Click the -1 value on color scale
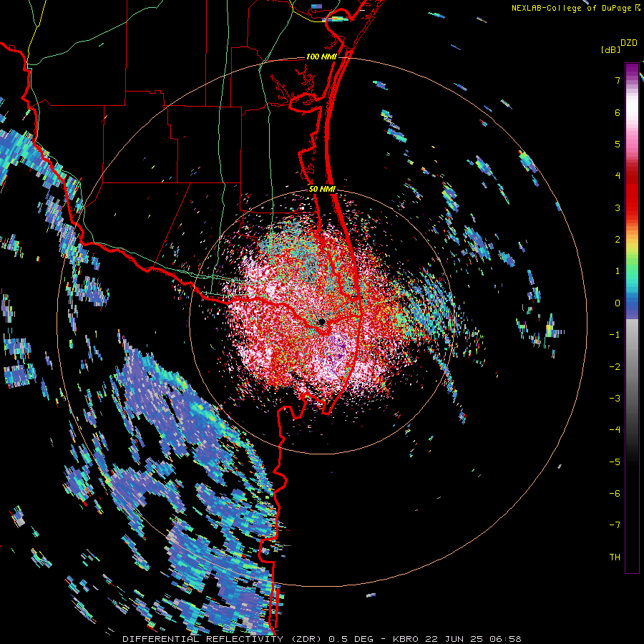This screenshot has height=644, width=644. (615, 335)
